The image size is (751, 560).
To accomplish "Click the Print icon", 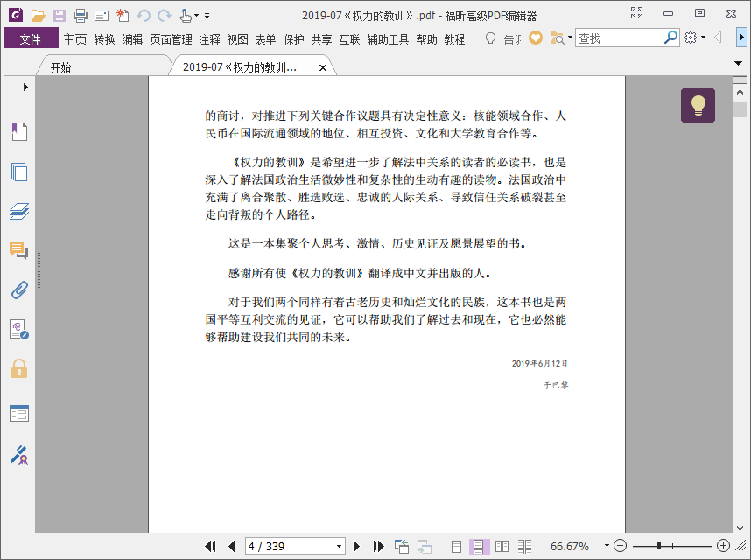I will point(81,16).
